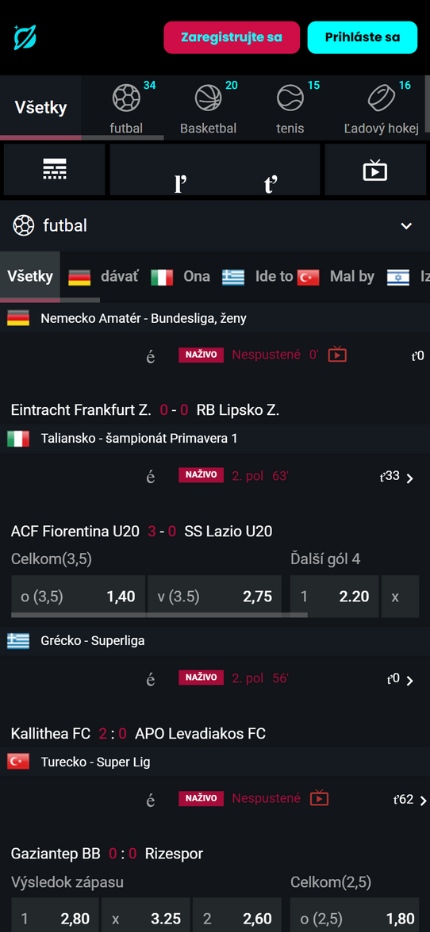
Task: Select under 3.5 odds 2,75
Action: pyautogui.click(x=215, y=596)
